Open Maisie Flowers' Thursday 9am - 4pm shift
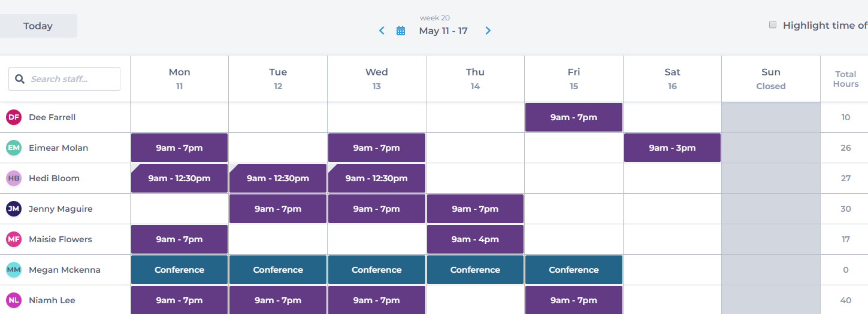868x314 pixels. coord(475,239)
